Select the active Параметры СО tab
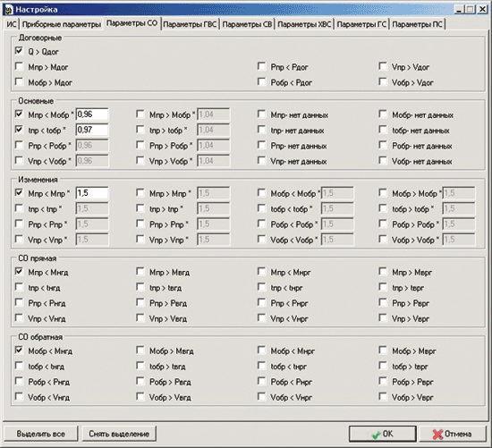The image size is (492, 448). point(131,23)
